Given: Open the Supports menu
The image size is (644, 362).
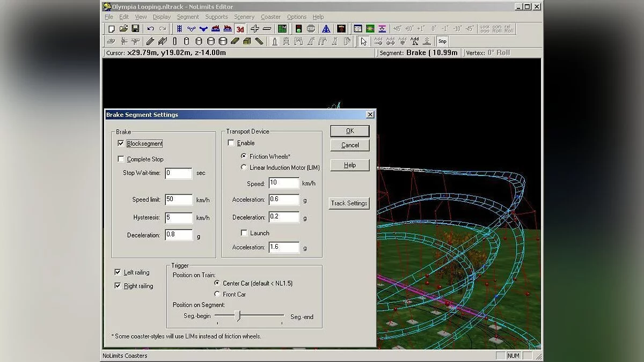Looking at the screenshot, I should click(216, 17).
